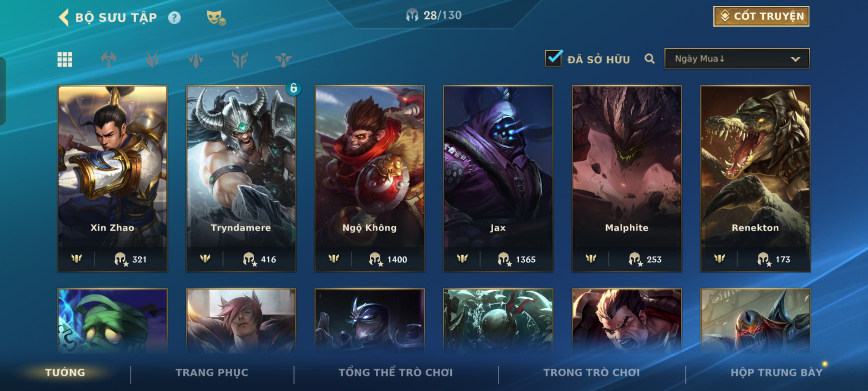Filter champions by the third role icon
This screenshot has height=391, width=868.
pos(196,59)
